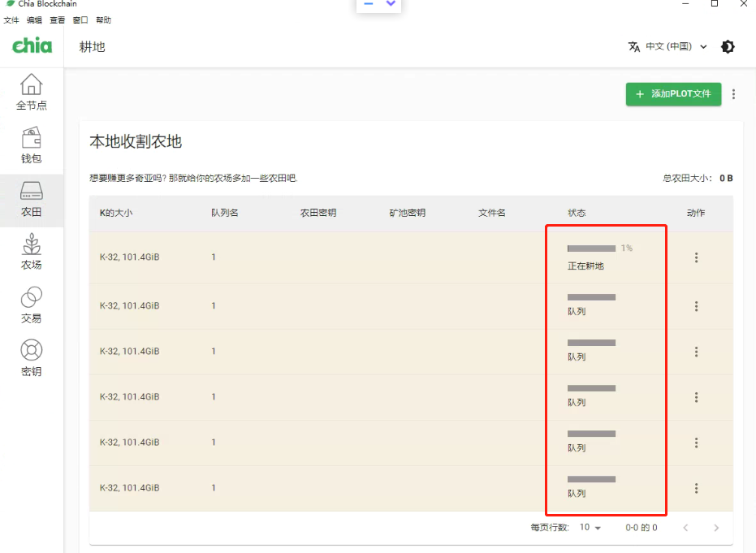Viewport: 756px width, 553px height.
Task: Click the 1% plotting progress bar
Action: (592, 248)
